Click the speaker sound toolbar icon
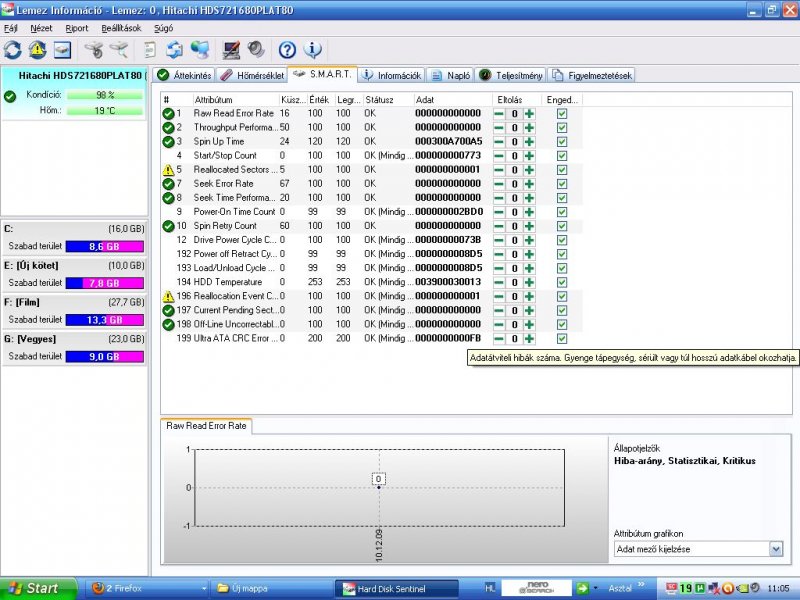The width and height of the screenshot is (800, 600). (x=256, y=50)
